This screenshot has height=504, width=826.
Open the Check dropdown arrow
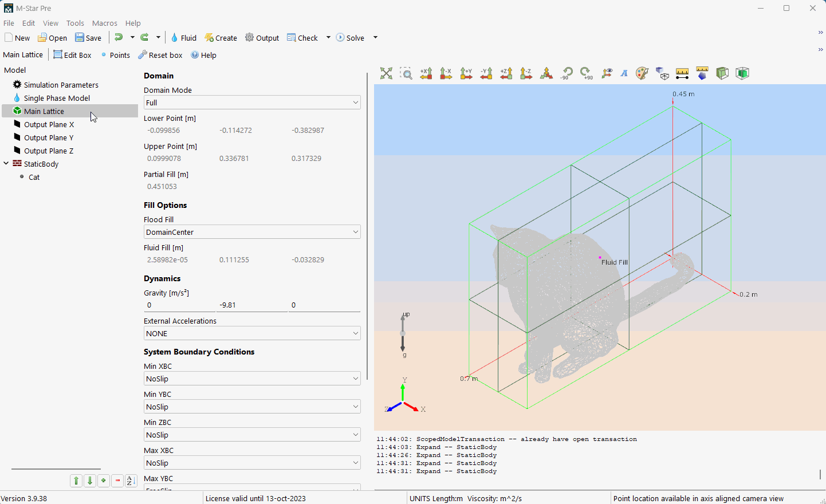pyautogui.click(x=328, y=37)
